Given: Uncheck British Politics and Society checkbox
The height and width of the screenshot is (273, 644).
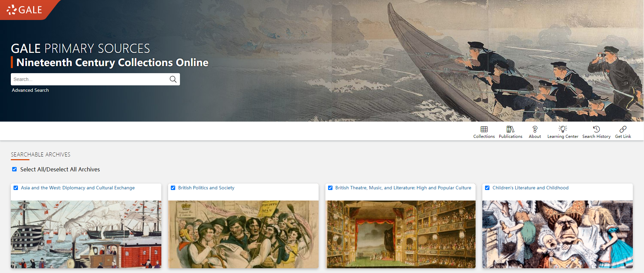Looking at the screenshot, I should (173, 188).
